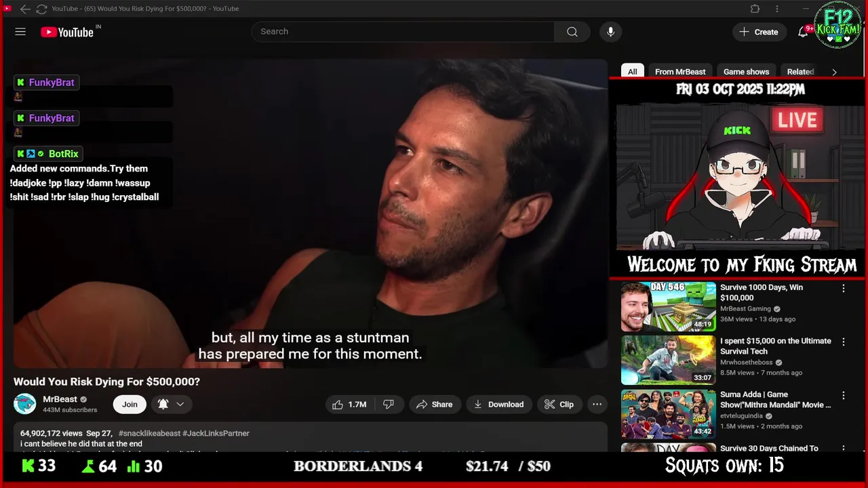Open the Survive 30 Days Chained To title
The image size is (868, 488).
[769, 448]
